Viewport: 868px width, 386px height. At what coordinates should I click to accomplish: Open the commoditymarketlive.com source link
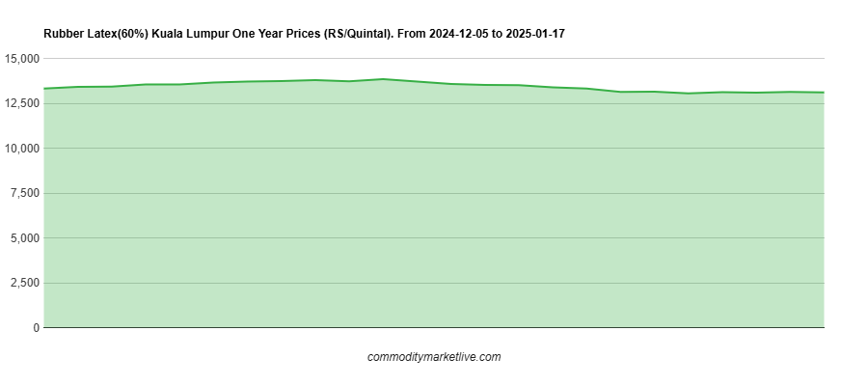[x=434, y=357]
